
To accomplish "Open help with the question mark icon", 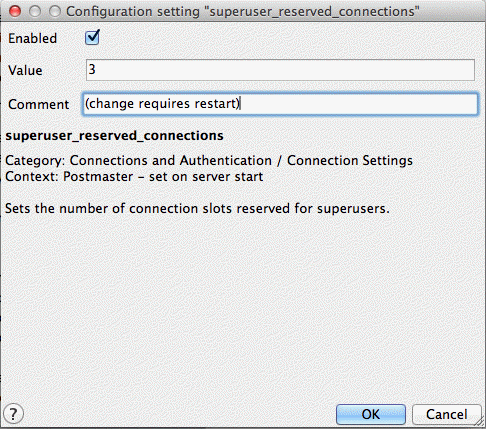I will click(13, 414).
